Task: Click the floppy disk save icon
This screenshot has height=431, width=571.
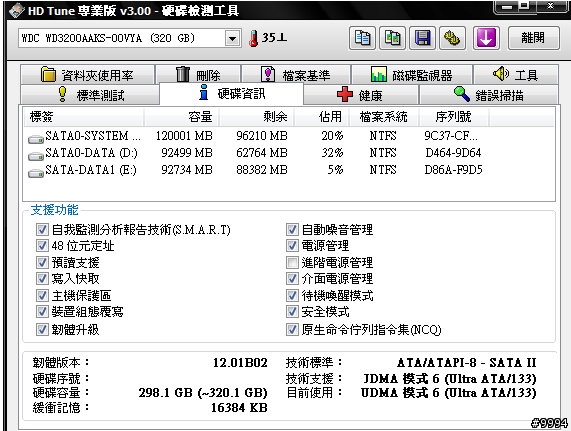Action: coord(422,38)
